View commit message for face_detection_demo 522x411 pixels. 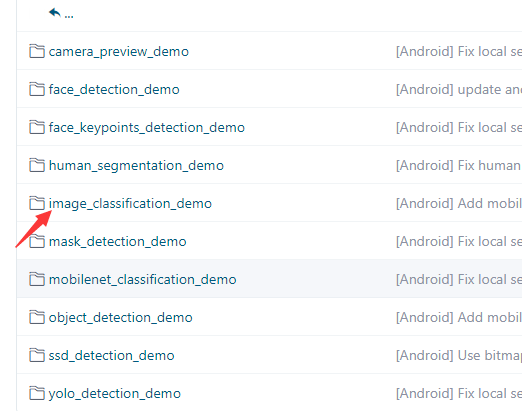pyautogui.click(x=459, y=89)
